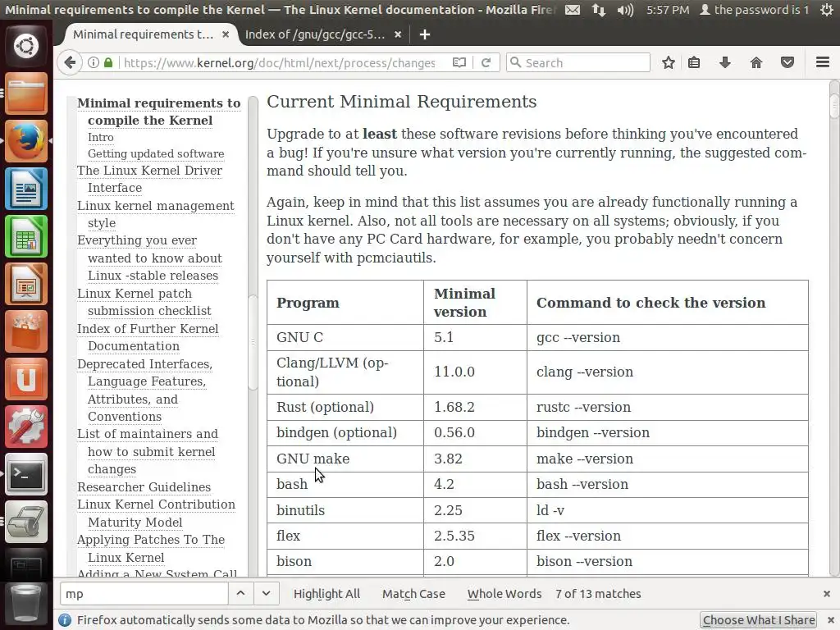840x630 pixels.
Task: Open 'The Linux Kernel Driver Interface' link
Action: pos(149,179)
